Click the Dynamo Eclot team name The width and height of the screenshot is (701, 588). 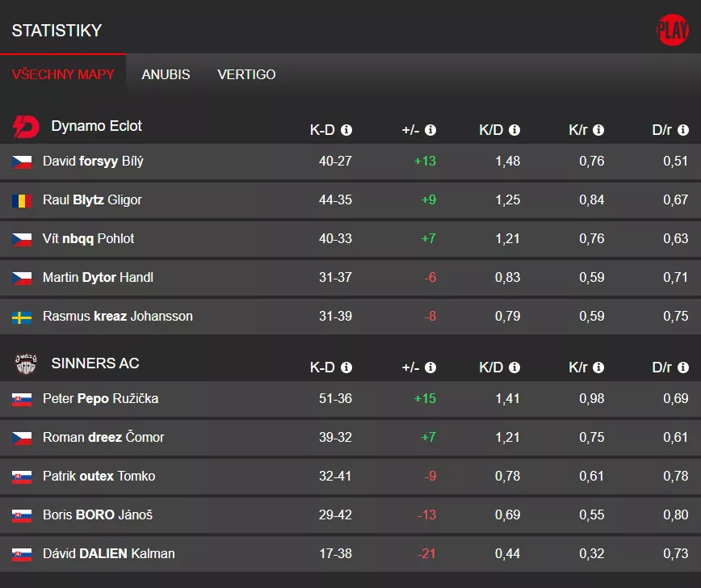pos(96,126)
